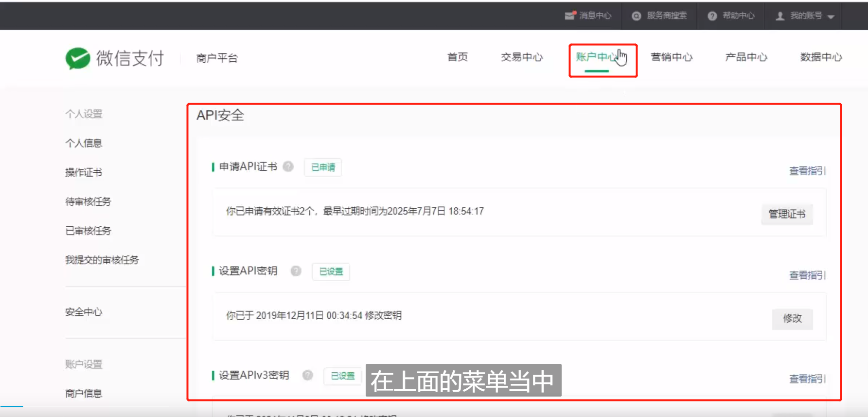Image resolution: width=868 pixels, height=417 pixels.
Task: Open 产品中心 navigation tab
Action: tap(746, 57)
